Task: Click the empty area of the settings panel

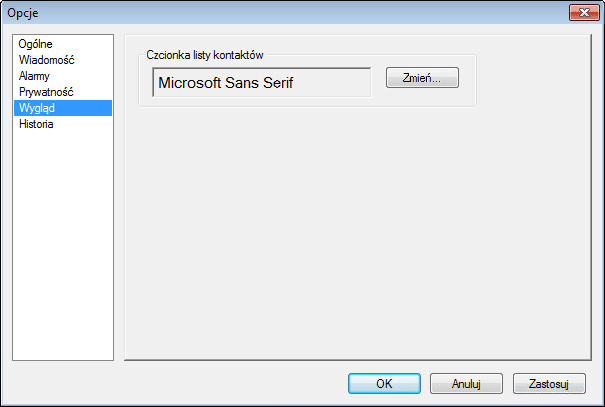Action: coord(358,231)
